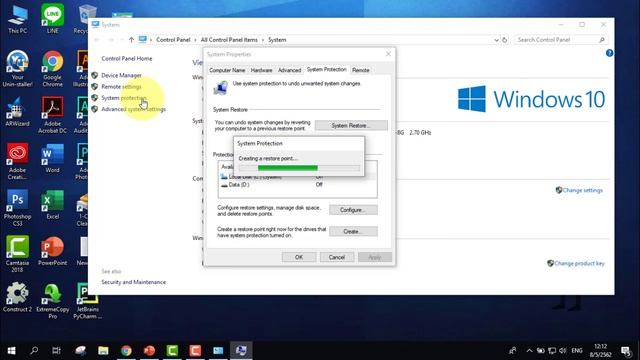The width and height of the screenshot is (640, 360).
Task: Open taskbar search magnifier
Action: tap(34, 351)
